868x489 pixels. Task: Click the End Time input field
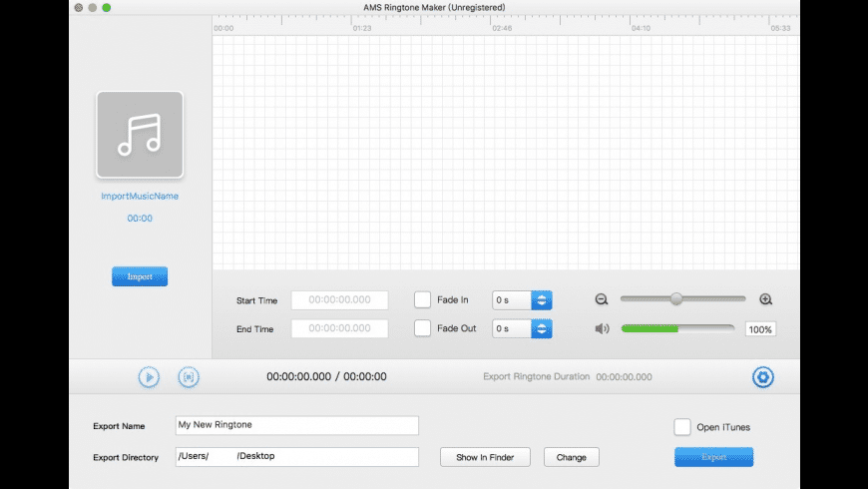pos(340,328)
